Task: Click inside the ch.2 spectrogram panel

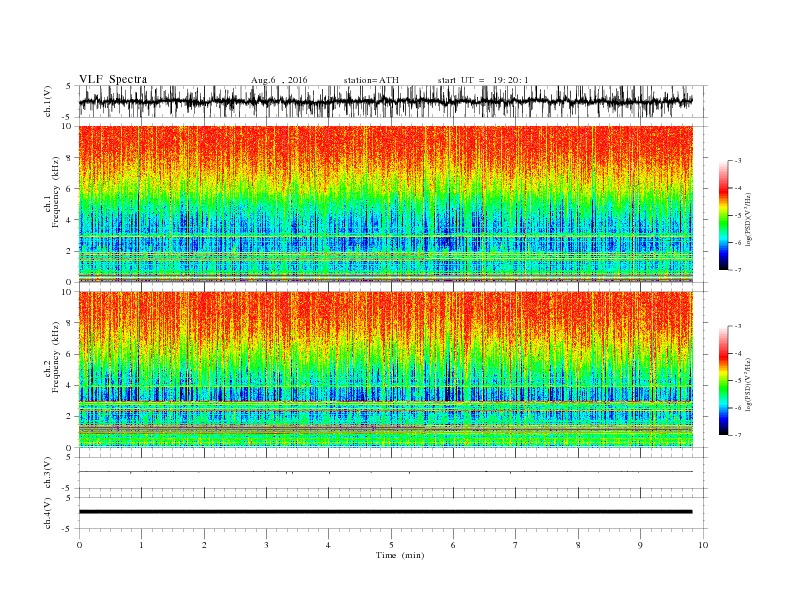Action: click(385, 370)
